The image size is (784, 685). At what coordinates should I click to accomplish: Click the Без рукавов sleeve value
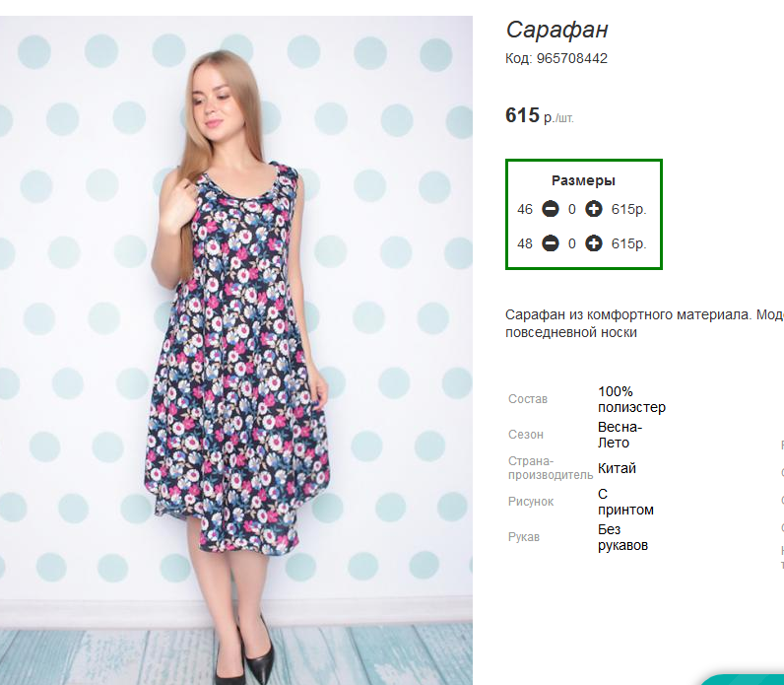pos(622,537)
